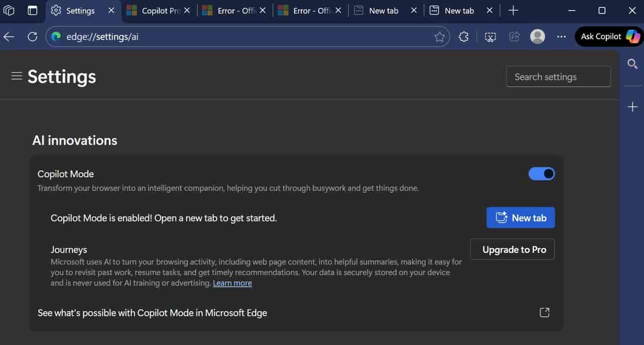Image resolution: width=644 pixels, height=345 pixels.
Task: Open the profile avatar icon
Action: click(x=538, y=36)
